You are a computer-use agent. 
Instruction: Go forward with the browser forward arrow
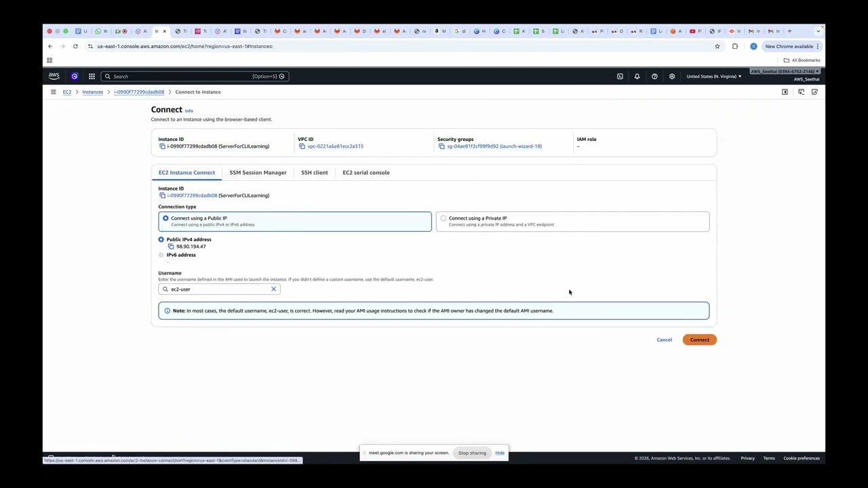(x=62, y=46)
